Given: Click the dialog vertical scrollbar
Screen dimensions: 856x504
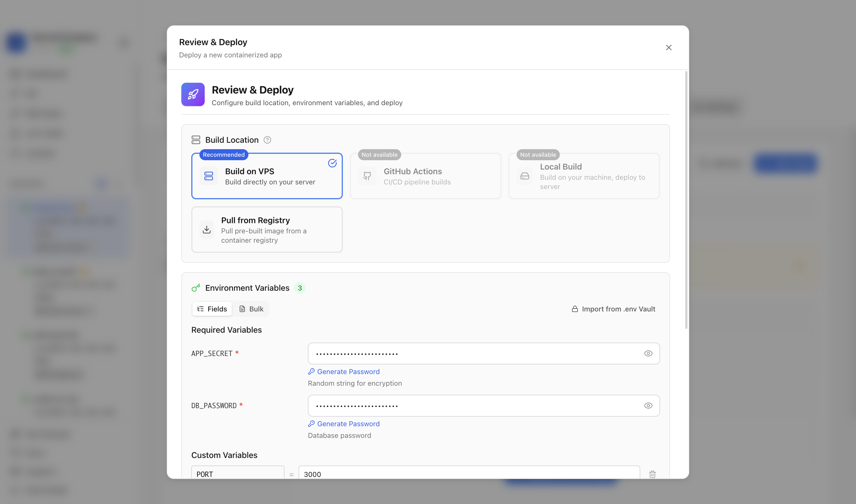Looking at the screenshot, I should click(686, 200).
